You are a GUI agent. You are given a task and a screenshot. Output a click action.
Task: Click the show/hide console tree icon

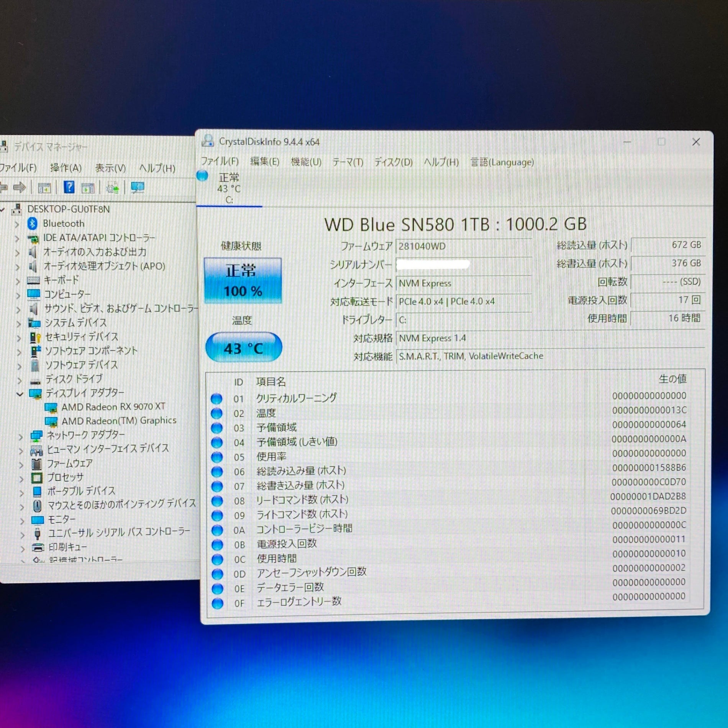tap(44, 188)
